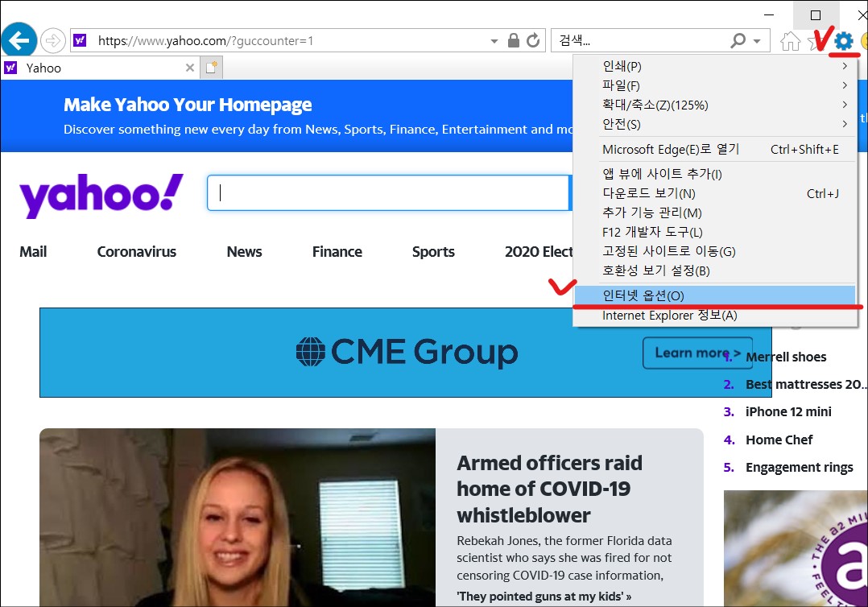Open the Coronavirus link
The image size is (868, 607).
[x=137, y=252]
